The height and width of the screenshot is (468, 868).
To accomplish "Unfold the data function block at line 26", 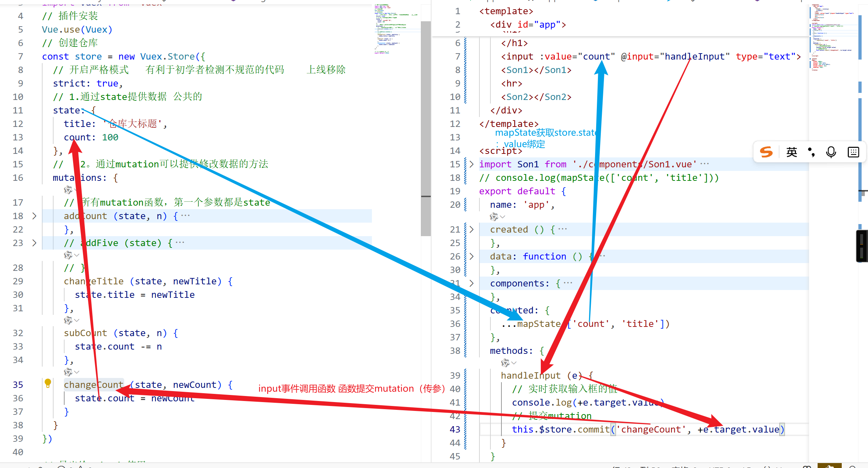I will [471, 256].
